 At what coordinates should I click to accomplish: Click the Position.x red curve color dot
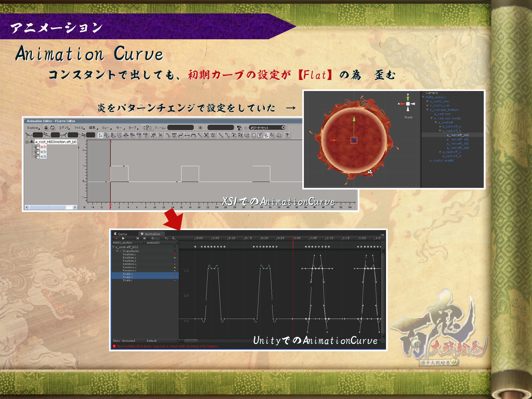[175, 255]
